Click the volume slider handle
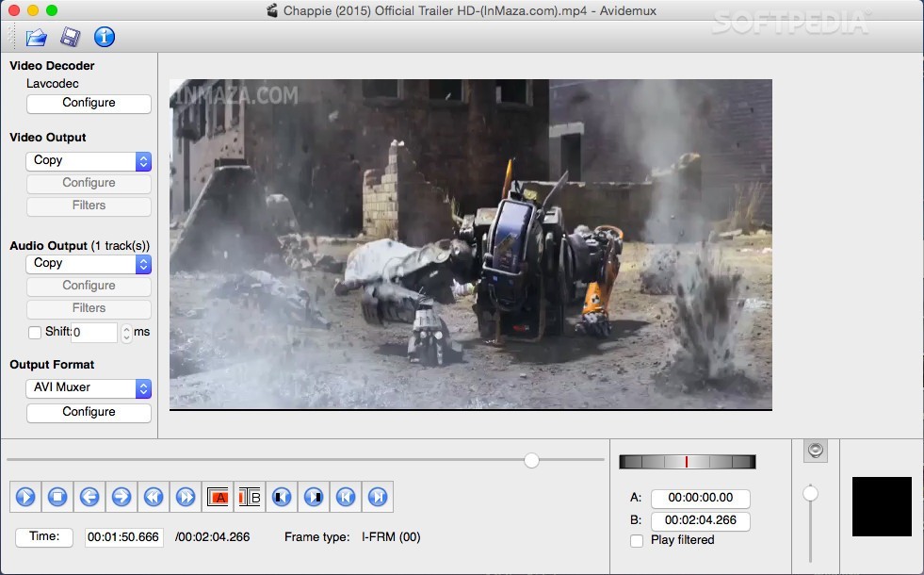Image resolution: width=924 pixels, height=575 pixels. (x=810, y=493)
